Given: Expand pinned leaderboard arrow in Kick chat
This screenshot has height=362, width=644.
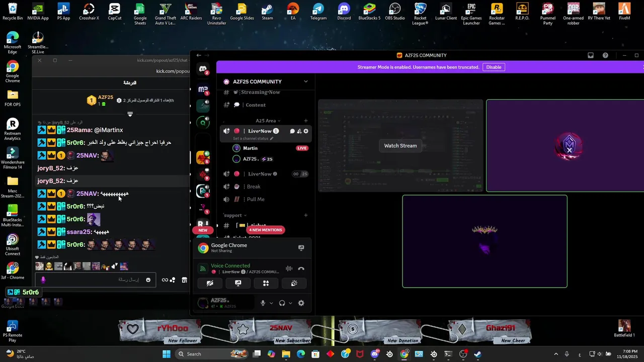Looking at the screenshot, I should 130,115.
